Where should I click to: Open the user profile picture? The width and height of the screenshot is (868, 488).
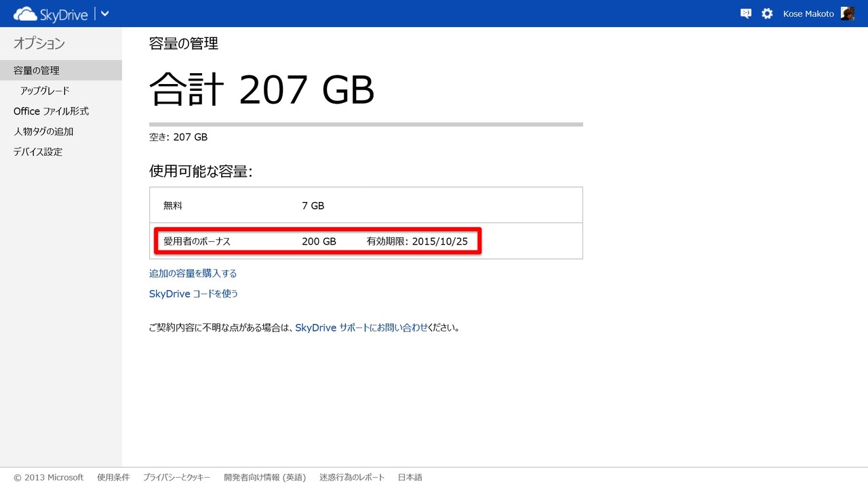pos(848,14)
